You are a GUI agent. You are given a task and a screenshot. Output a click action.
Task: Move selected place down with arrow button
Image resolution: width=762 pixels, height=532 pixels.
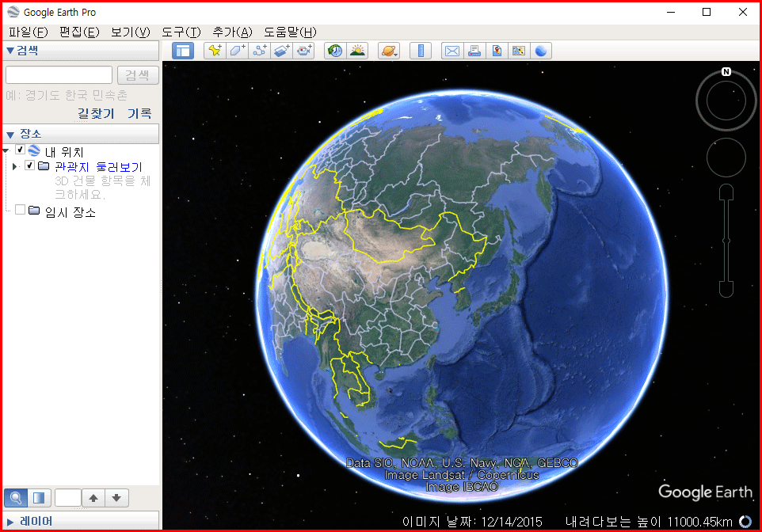116,498
